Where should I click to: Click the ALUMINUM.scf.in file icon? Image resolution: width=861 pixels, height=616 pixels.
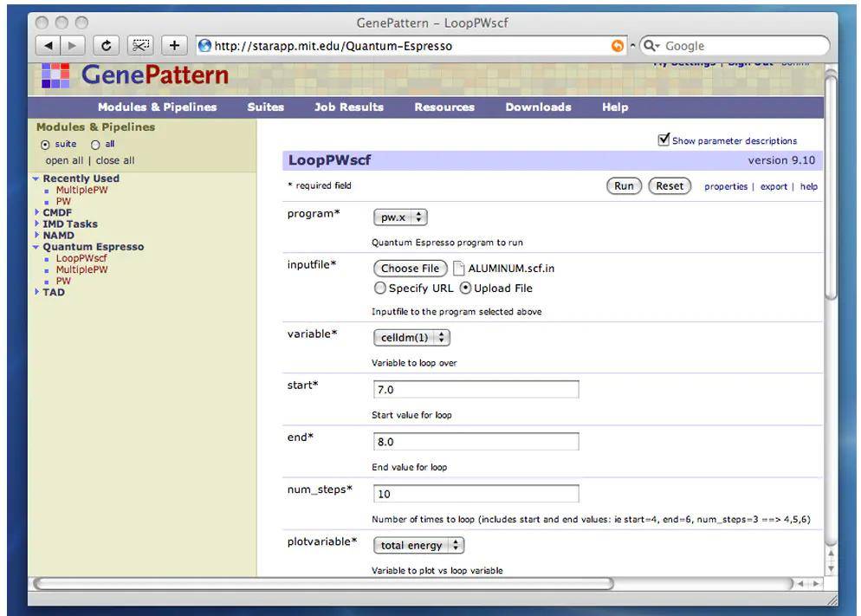[459, 269]
